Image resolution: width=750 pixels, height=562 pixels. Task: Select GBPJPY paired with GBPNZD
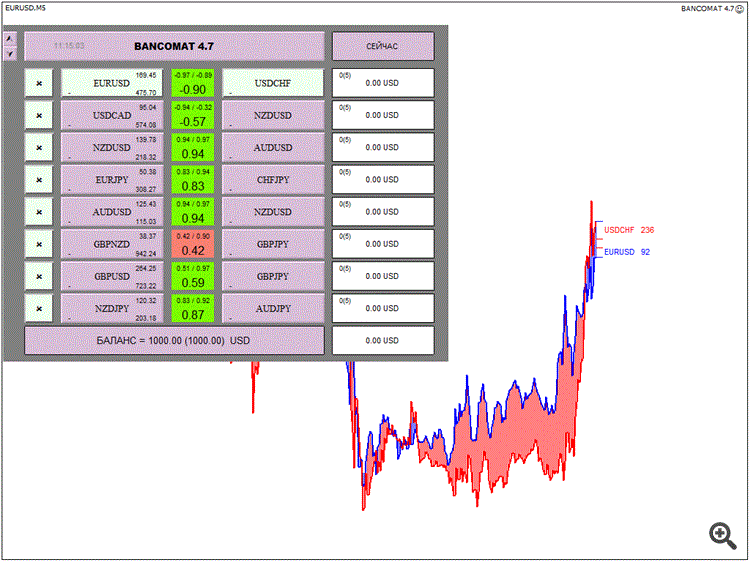click(273, 244)
